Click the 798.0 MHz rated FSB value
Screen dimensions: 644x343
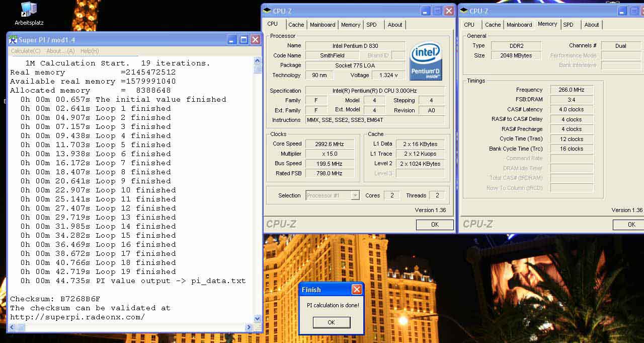coord(330,173)
